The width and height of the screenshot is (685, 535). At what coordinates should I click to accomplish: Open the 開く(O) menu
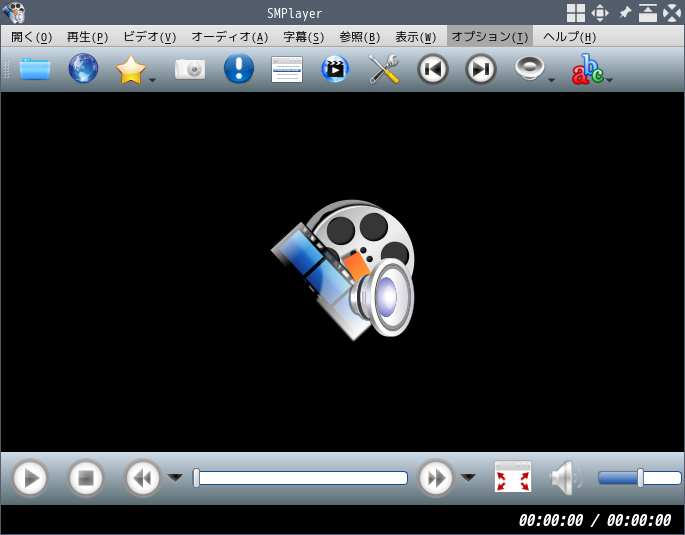[31, 37]
